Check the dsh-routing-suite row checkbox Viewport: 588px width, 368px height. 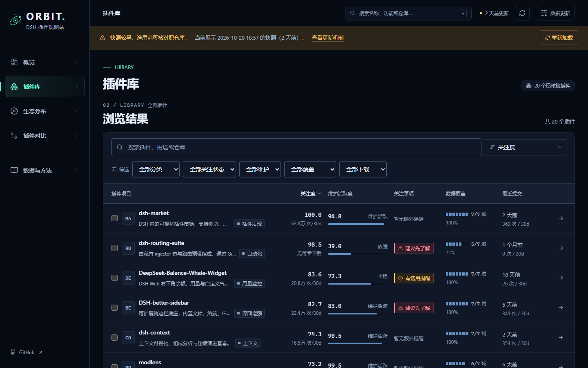[115, 248]
